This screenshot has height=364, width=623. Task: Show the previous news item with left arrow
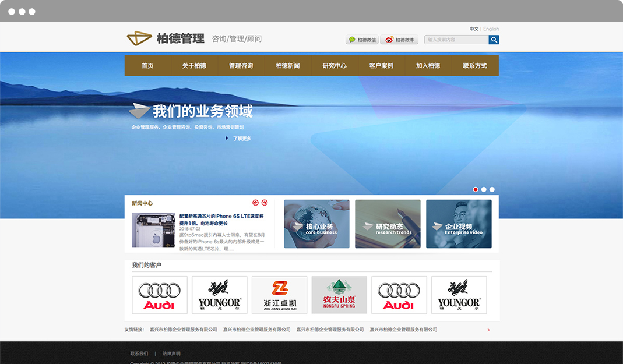pos(255,203)
